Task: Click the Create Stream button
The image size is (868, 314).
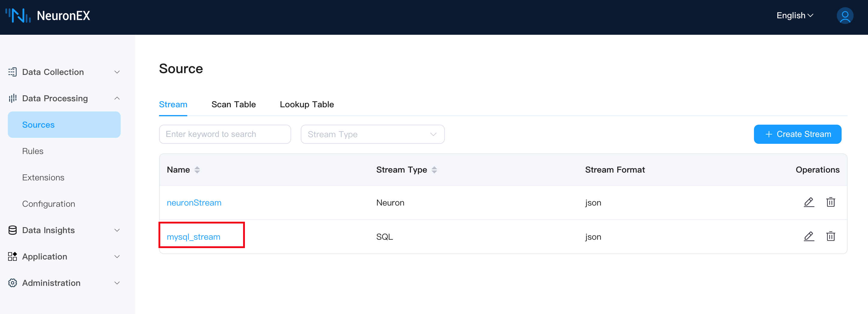Action: (797, 134)
